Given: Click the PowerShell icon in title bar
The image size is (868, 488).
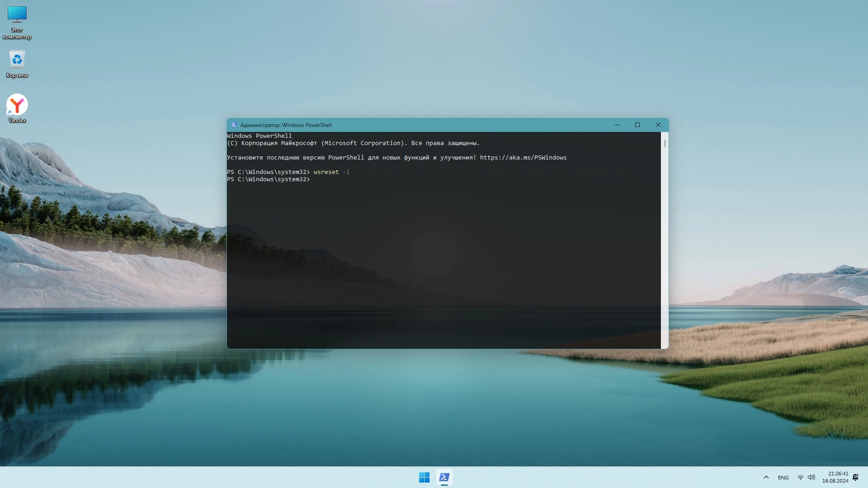Looking at the screenshot, I should point(234,125).
